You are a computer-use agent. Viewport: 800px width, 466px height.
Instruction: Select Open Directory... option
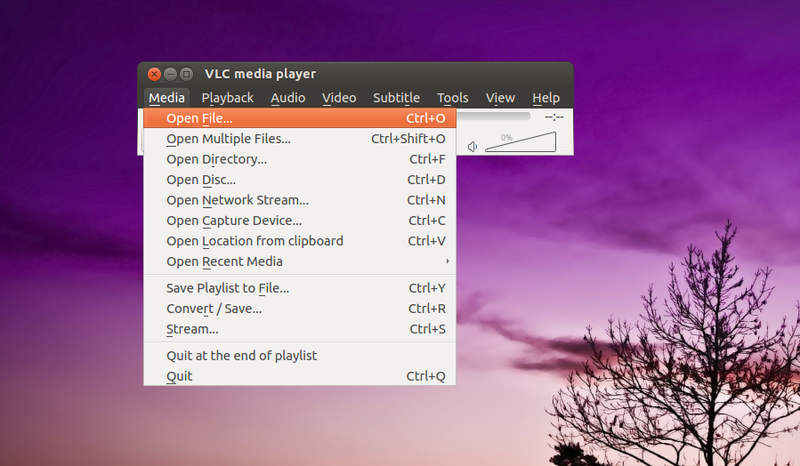[x=299, y=159]
